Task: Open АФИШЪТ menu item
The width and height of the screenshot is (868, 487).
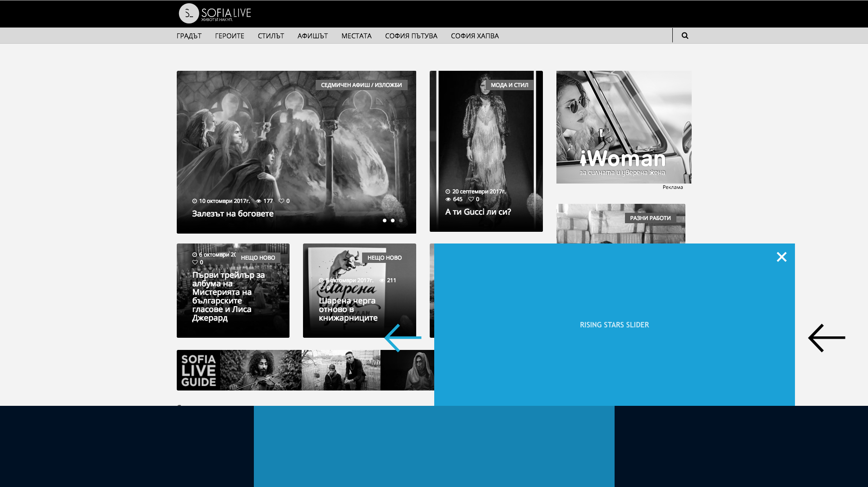Action: click(312, 36)
